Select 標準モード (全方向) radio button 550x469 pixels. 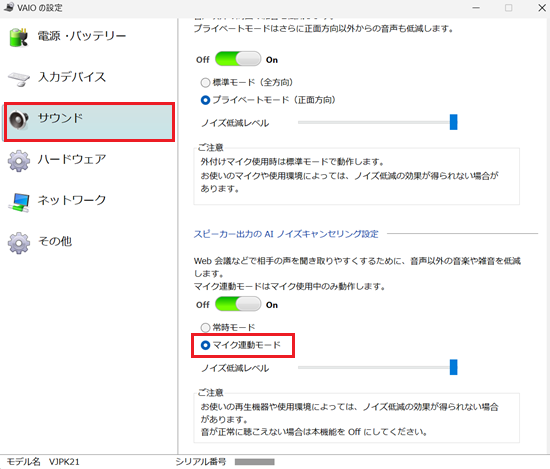click(205, 83)
